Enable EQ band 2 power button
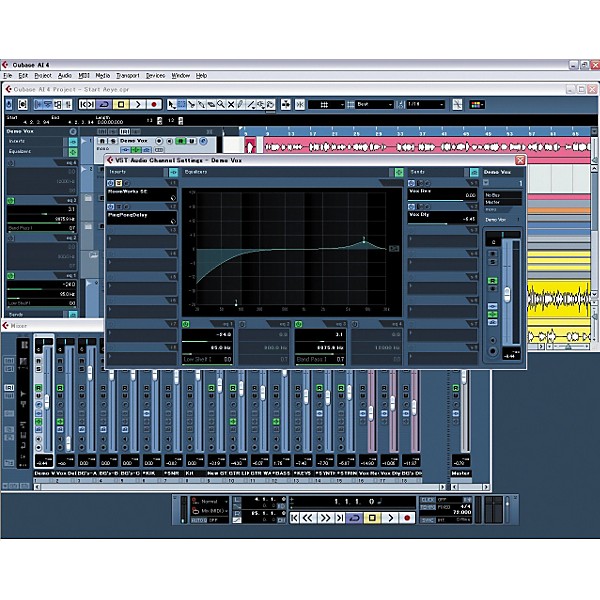Image resolution: width=600 pixels, height=600 pixels. [242, 324]
